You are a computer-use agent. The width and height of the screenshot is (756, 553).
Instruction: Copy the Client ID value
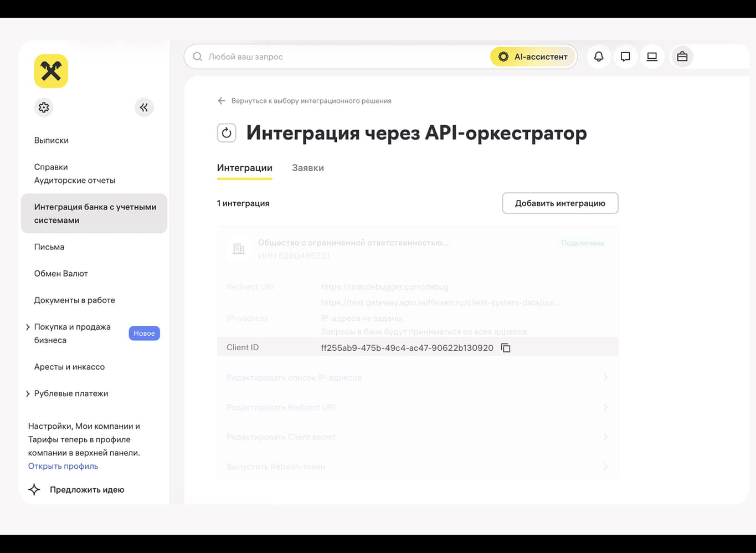coord(506,347)
